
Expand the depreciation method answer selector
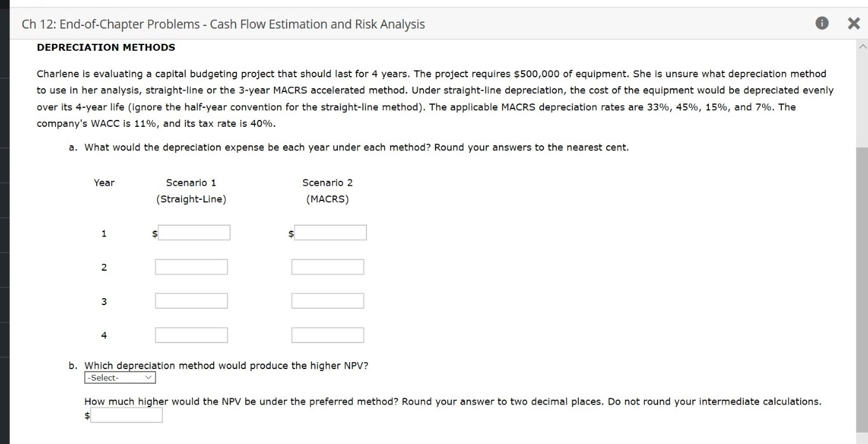(119, 377)
